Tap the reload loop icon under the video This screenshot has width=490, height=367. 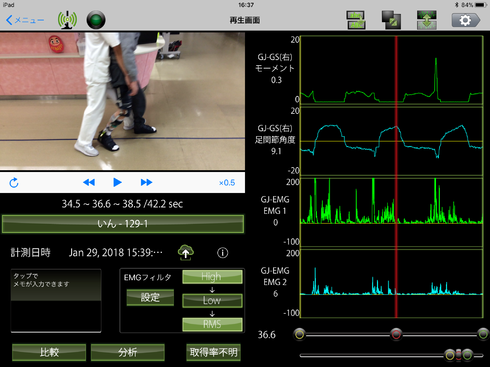click(14, 183)
